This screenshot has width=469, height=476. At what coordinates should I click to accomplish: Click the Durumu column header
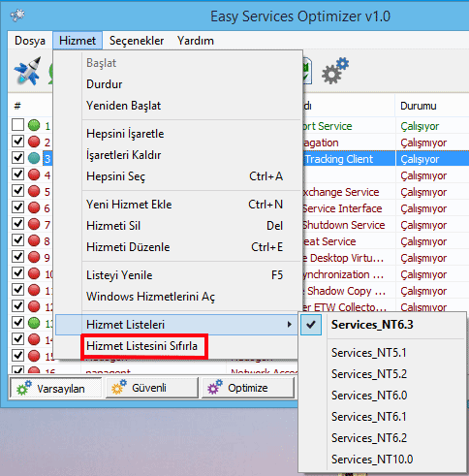[419, 106]
